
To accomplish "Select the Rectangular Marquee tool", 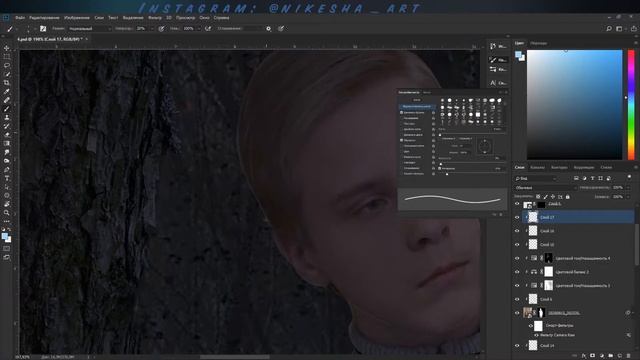I will (7, 56).
